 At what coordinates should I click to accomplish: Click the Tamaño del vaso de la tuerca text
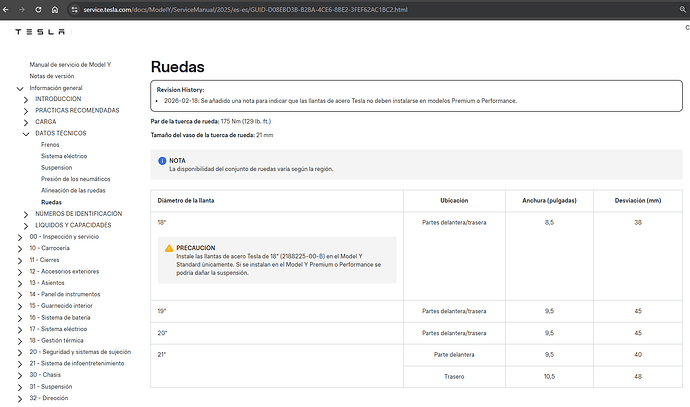coord(202,136)
